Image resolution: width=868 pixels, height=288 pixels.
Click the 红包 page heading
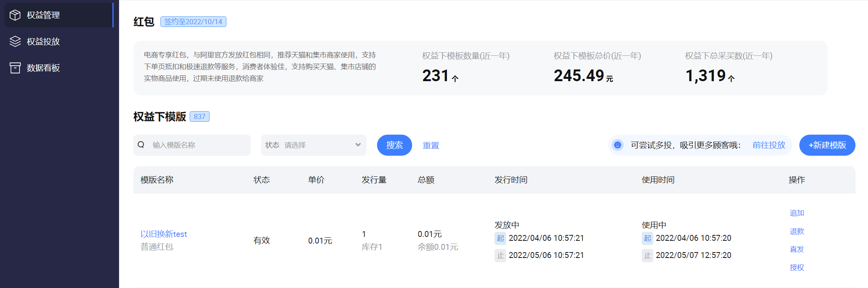[144, 21]
